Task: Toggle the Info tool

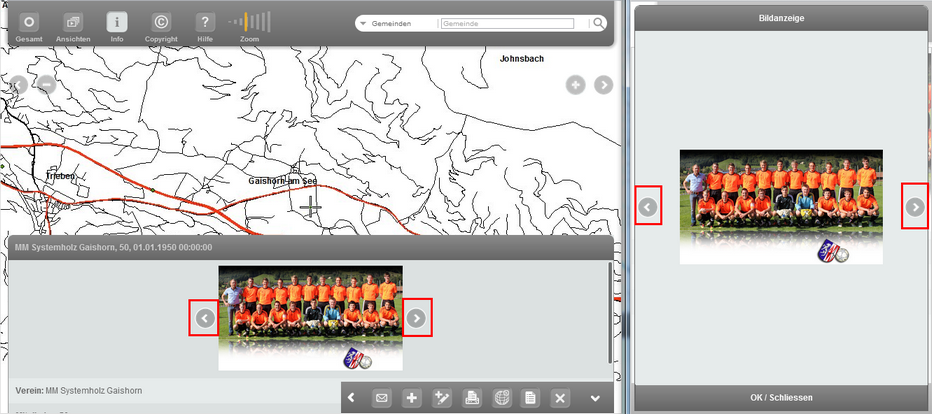Action: (x=116, y=23)
